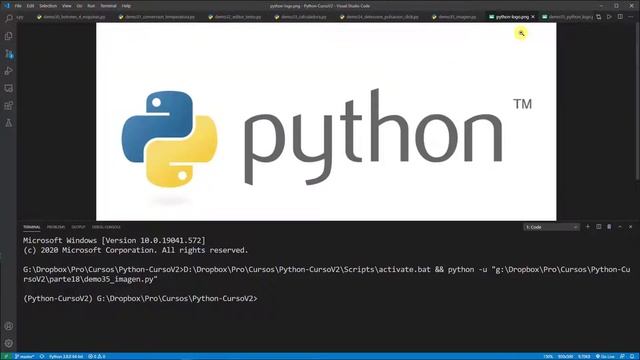640x360 pixels.
Task: Switch to the last partially hidden python logo tab
Action: point(567,17)
